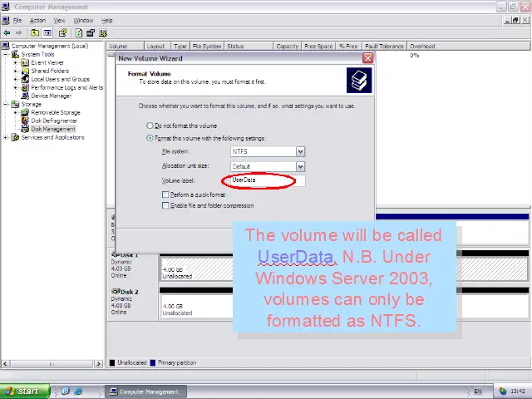Open Disk Defragmenter via its tree icon
The image size is (532, 399).
[x=25, y=121]
